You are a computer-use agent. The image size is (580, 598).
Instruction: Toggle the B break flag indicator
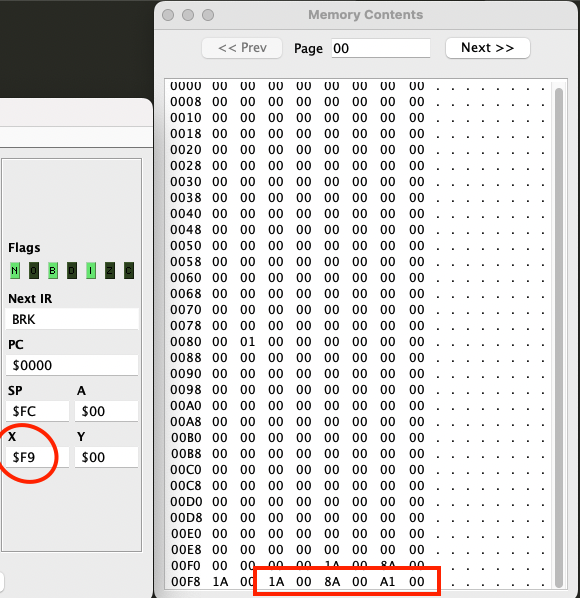click(x=53, y=271)
